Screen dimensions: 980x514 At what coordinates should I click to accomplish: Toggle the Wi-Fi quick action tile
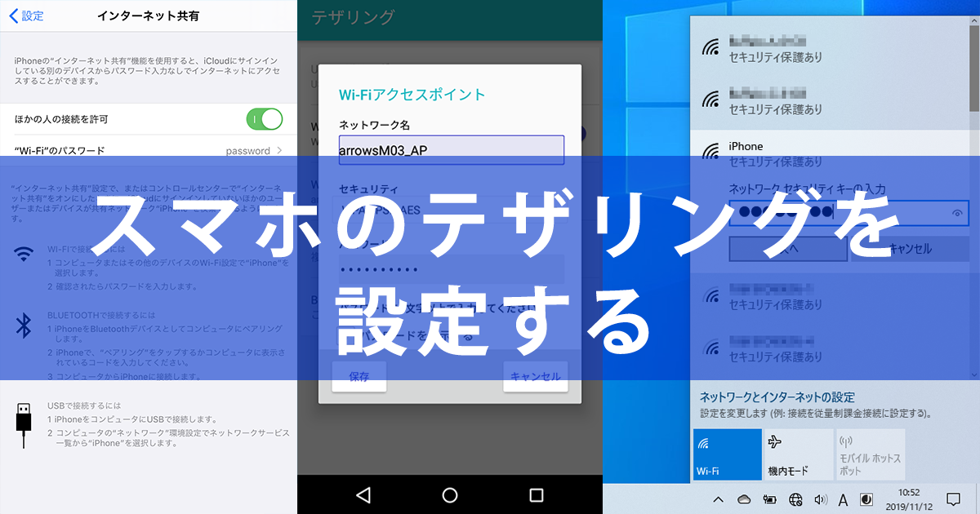728,454
